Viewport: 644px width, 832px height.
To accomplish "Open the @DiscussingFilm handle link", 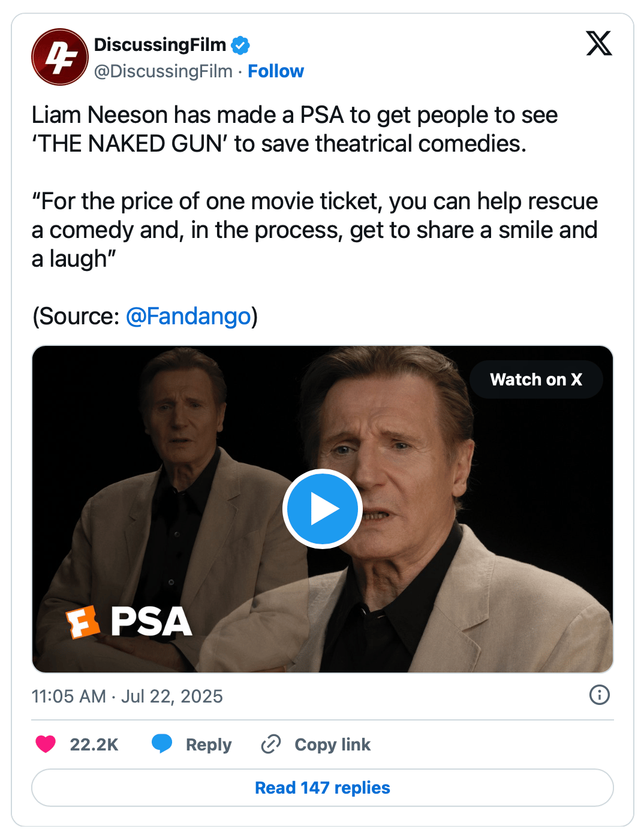I will pos(163,71).
